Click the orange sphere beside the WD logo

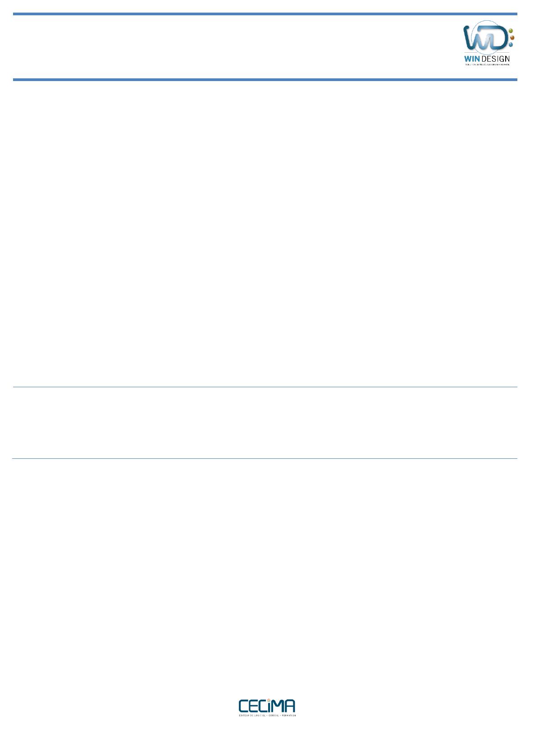(x=512, y=37)
